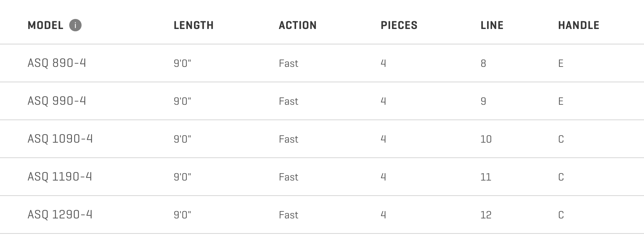
Task: Select the ASQ 1190-4 model row
Action: click(60, 177)
